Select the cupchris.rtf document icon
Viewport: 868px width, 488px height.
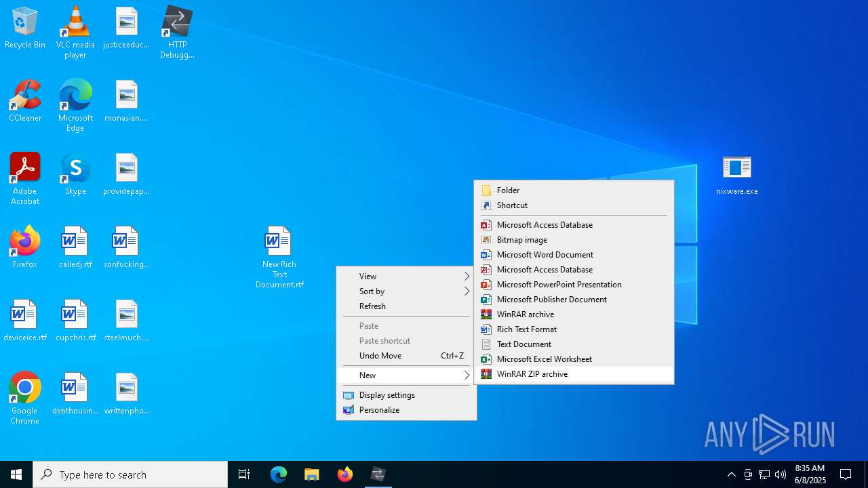pos(75,321)
